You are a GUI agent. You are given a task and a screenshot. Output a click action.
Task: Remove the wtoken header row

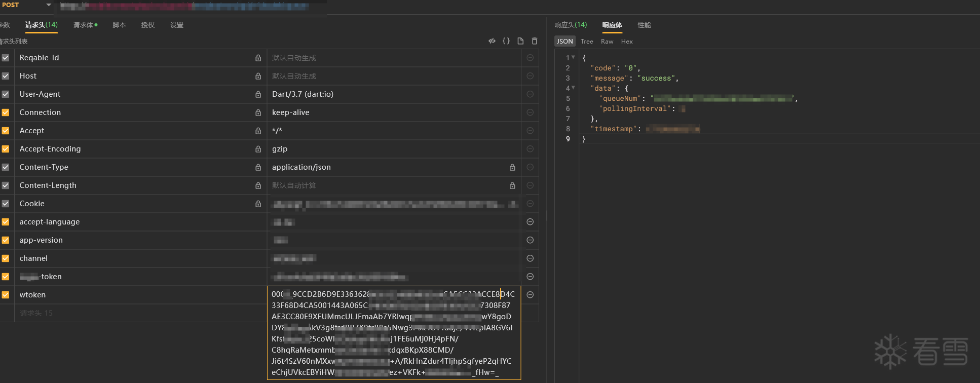coord(530,295)
